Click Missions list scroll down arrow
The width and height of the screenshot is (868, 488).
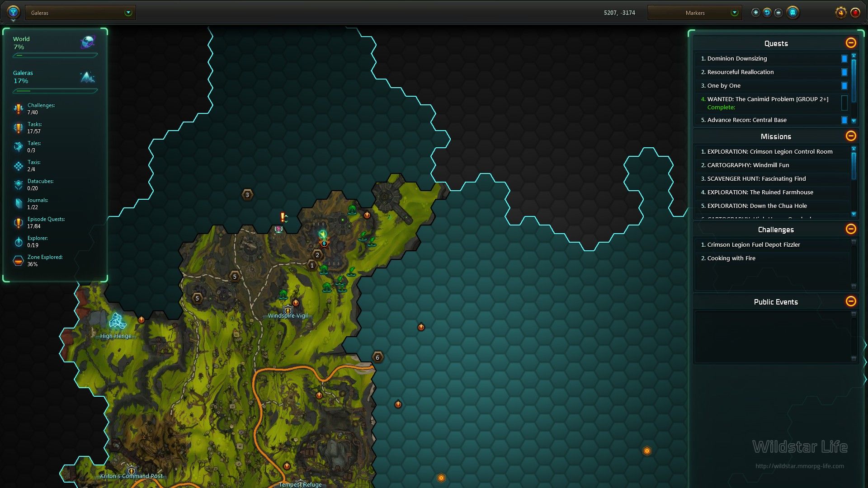tap(854, 214)
